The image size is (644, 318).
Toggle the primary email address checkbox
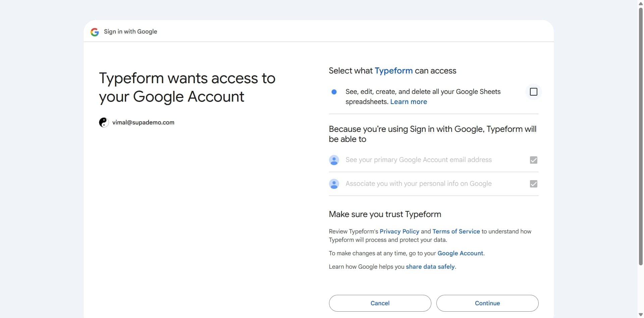pyautogui.click(x=533, y=160)
